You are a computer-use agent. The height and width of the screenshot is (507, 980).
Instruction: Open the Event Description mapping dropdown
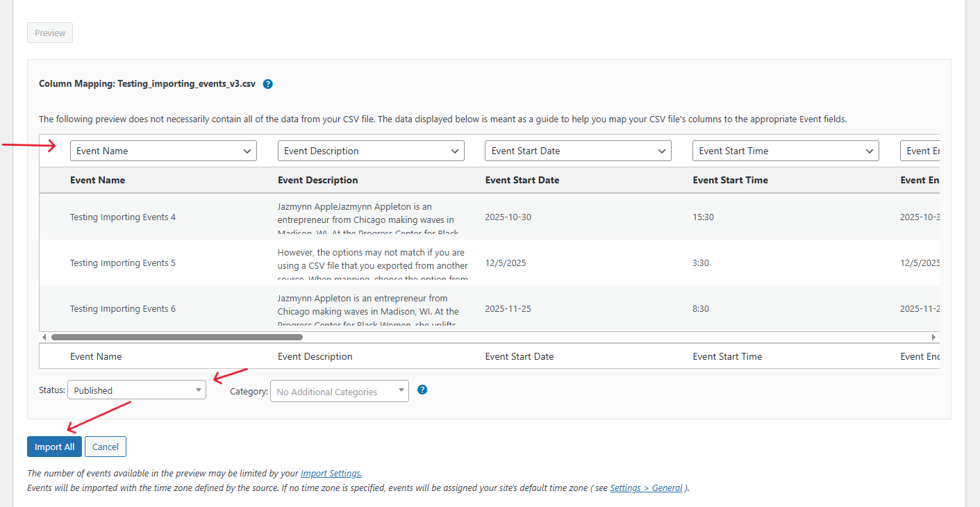(x=371, y=151)
